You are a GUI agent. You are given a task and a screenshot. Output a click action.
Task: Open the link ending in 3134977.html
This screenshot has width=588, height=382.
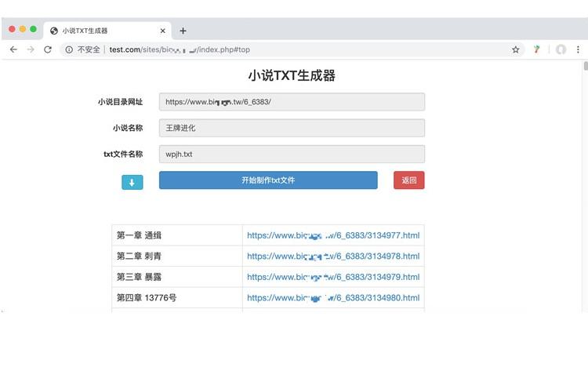point(333,235)
